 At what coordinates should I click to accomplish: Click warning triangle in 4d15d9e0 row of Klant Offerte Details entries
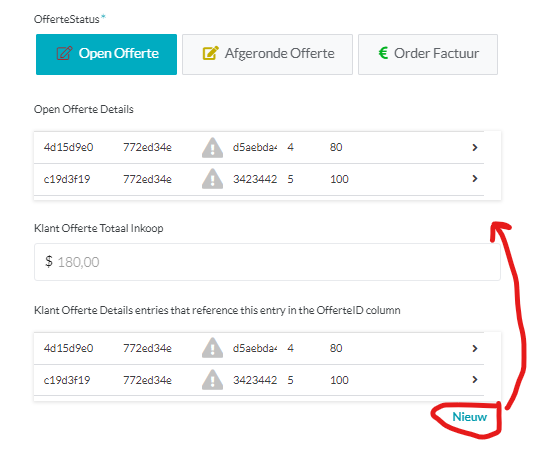pos(212,348)
